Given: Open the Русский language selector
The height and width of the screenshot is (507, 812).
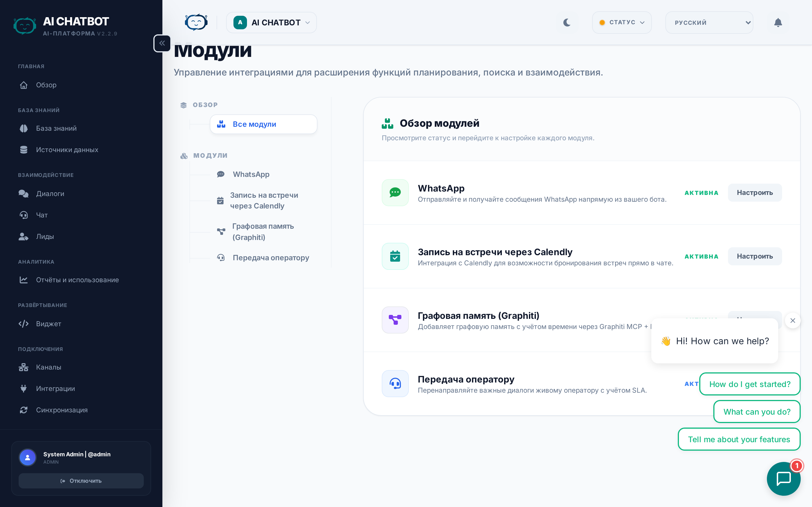Looking at the screenshot, I should [709, 23].
